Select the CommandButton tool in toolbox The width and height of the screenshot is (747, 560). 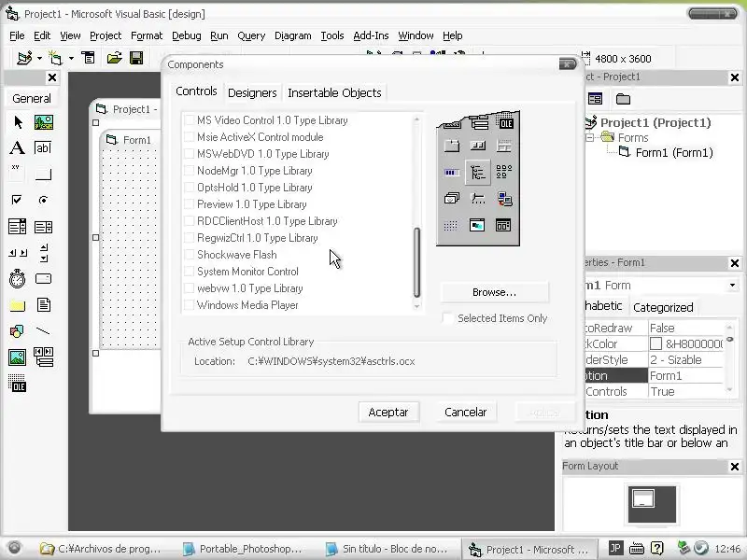click(43, 174)
